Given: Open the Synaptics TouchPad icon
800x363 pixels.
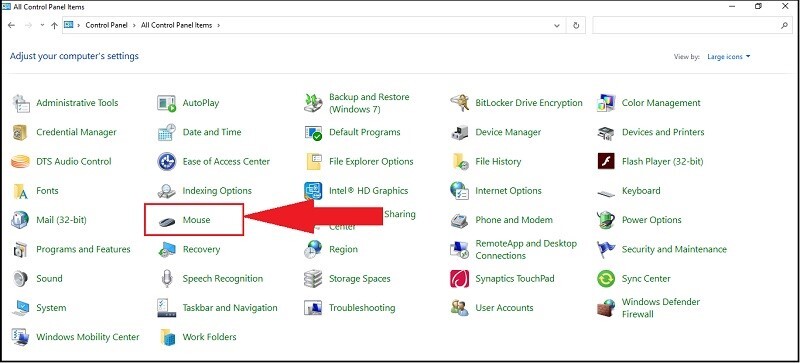Looking at the screenshot, I should [460, 279].
